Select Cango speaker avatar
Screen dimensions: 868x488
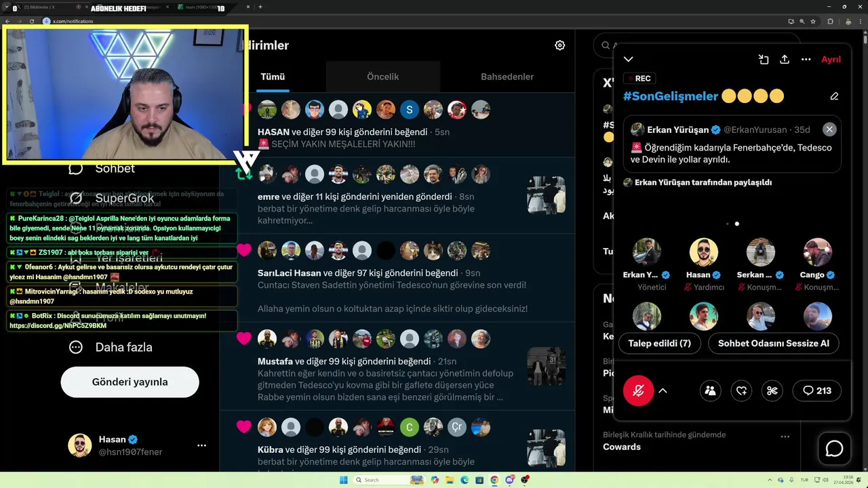tap(818, 251)
